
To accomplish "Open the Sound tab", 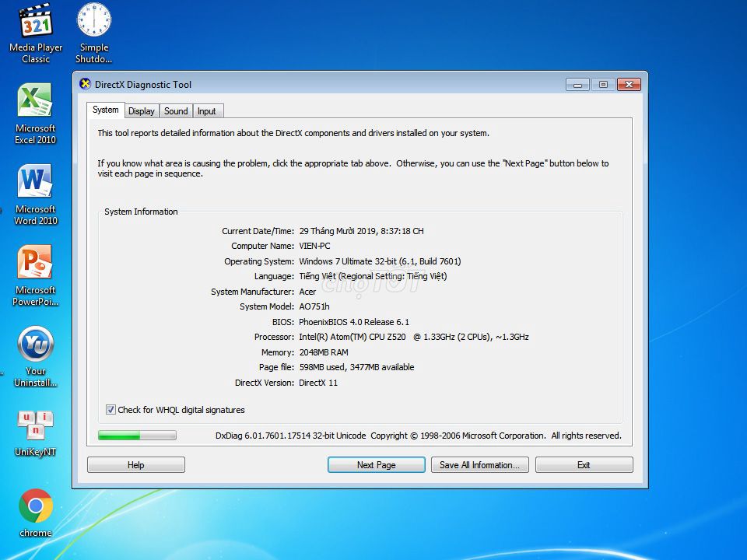I will click(176, 111).
